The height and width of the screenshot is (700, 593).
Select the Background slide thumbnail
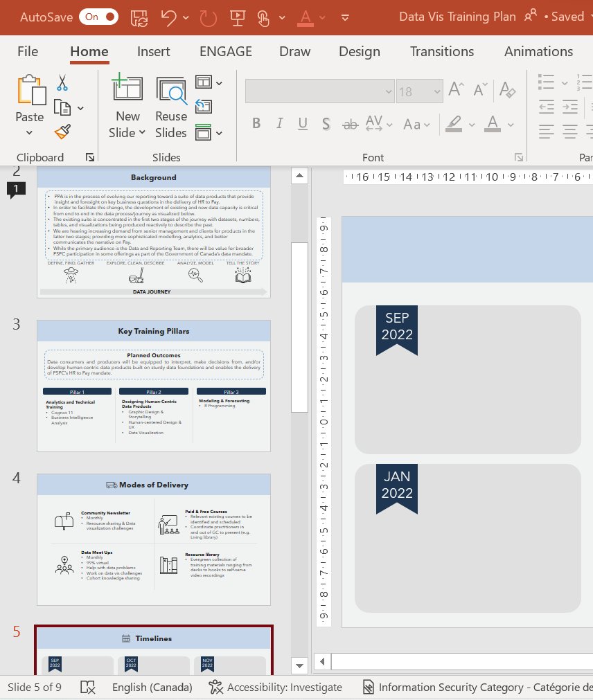click(154, 232)
